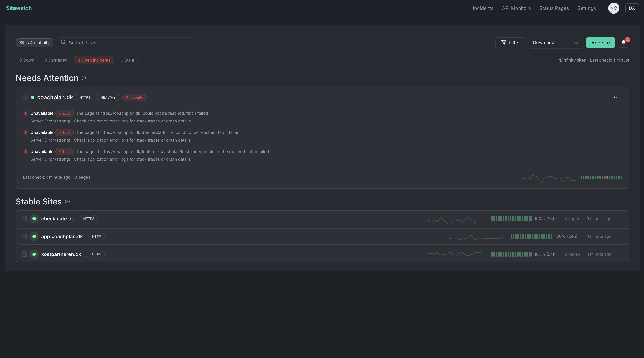Select the checkbox for coachplan.dk
Viewport: 644px width, 358px height.
point(25,97)
